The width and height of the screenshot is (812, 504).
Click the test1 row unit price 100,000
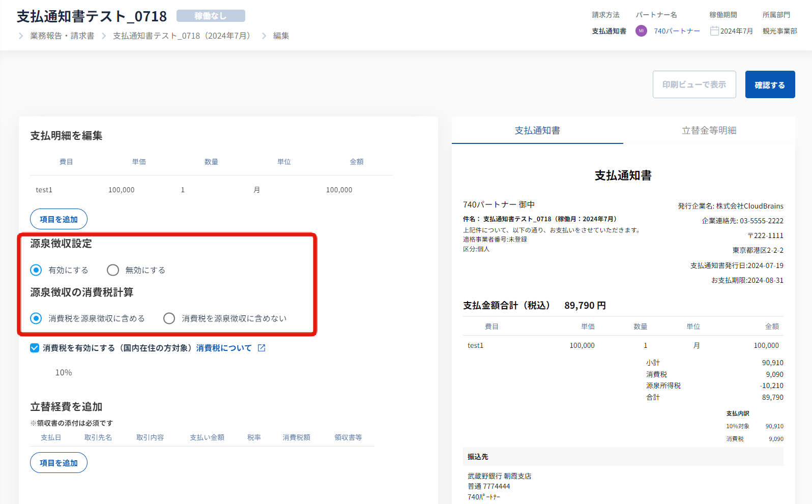coord(122,190)
